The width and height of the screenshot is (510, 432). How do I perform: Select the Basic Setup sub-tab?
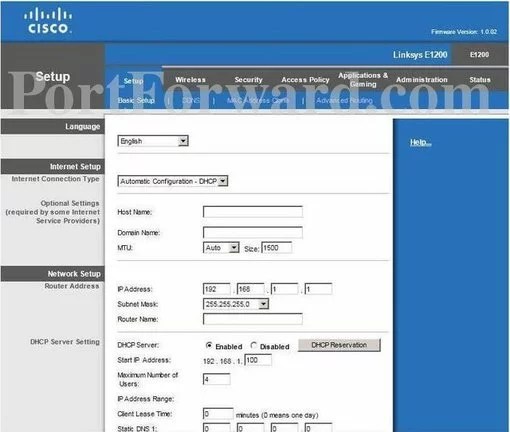pyautogui.click(x=136, y=100)
